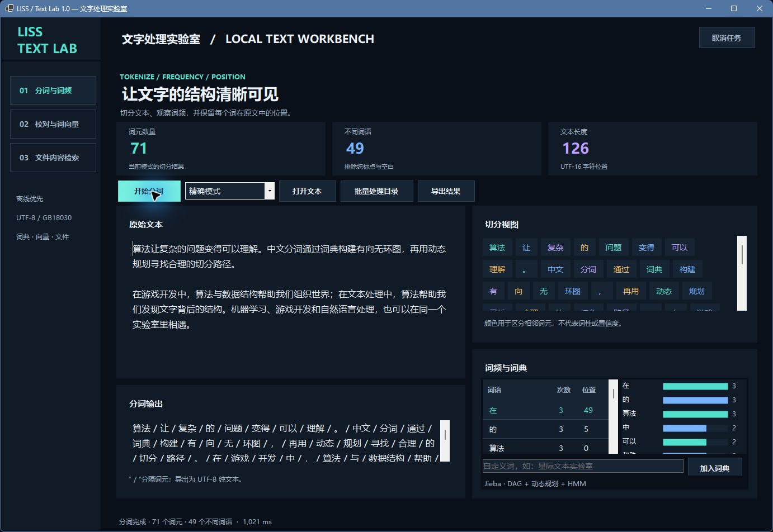773x532 pixels.
Task: Click the 算法 bar in frequency chart
Action: click(x=695, y=414)
